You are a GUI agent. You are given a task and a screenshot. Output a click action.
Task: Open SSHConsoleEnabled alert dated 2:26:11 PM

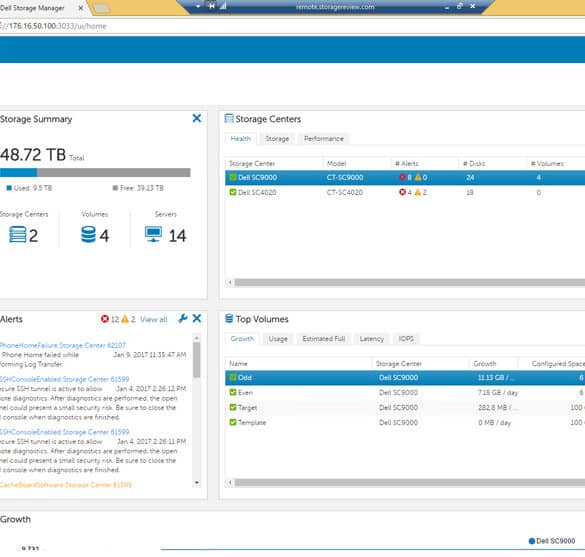65,432
